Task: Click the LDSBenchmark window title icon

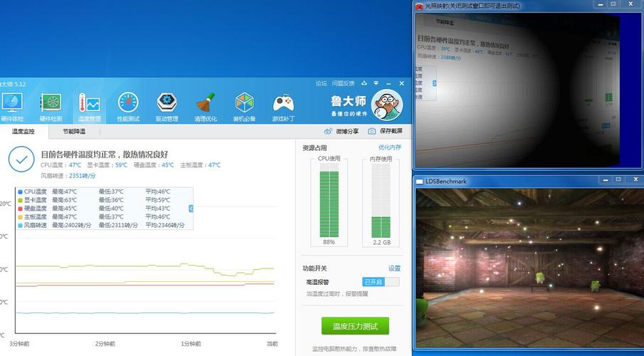Action: coord(419,182)
